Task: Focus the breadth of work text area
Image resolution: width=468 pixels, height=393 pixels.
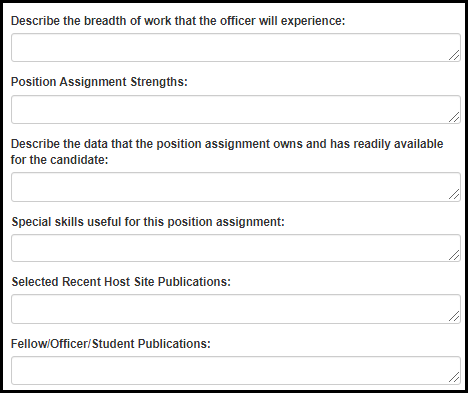Action: click(236, 47)
